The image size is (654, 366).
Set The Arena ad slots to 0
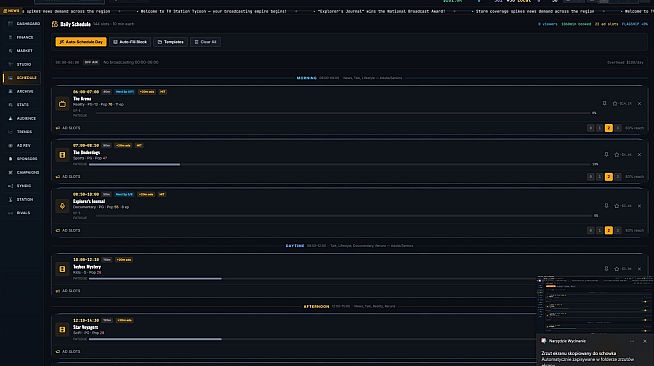[x=591, y=128]
